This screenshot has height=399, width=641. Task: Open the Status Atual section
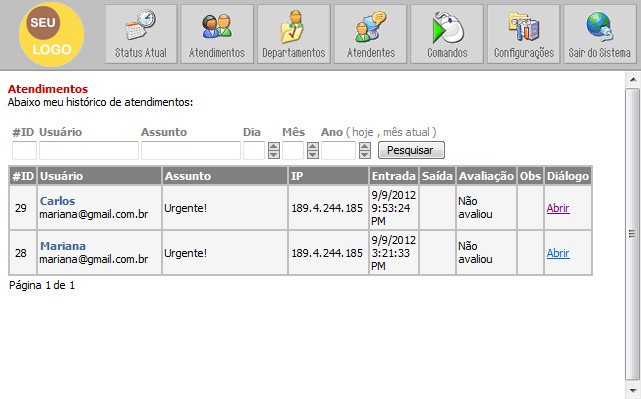(x=141, y=34)
